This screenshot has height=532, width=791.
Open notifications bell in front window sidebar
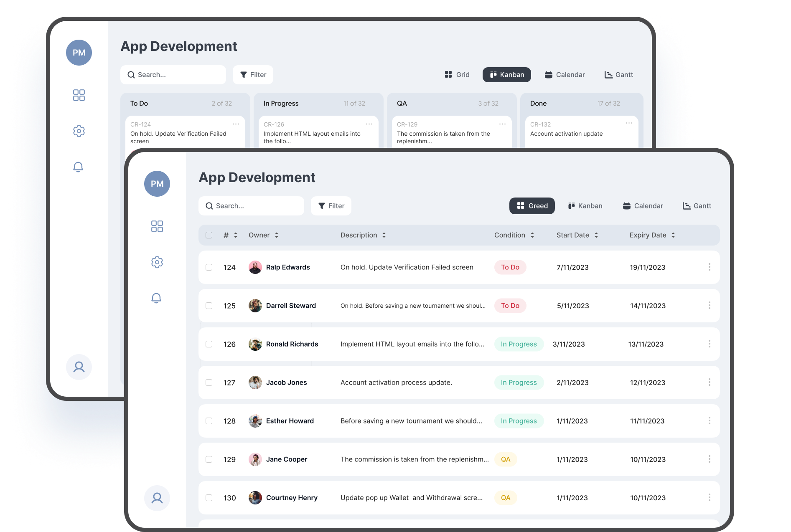pos(156,298)
